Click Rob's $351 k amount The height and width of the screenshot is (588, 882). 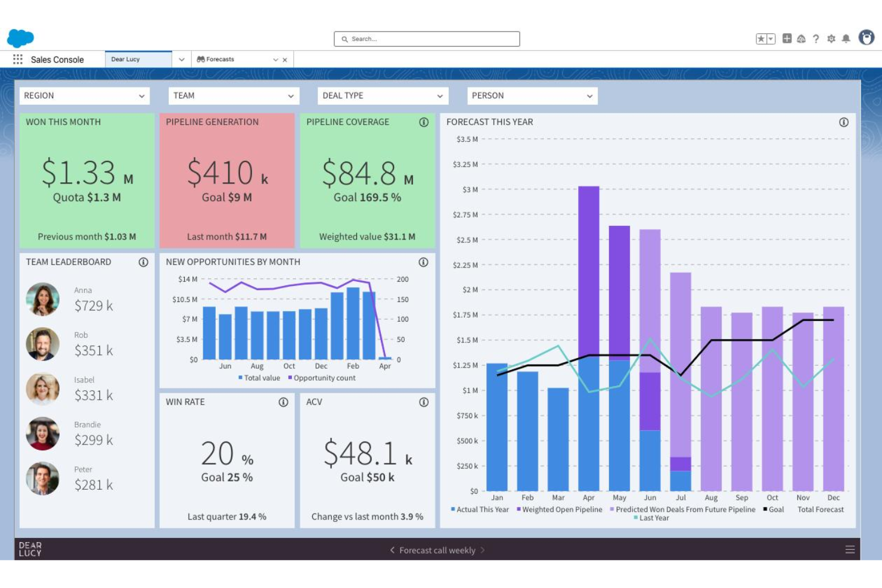94,350
